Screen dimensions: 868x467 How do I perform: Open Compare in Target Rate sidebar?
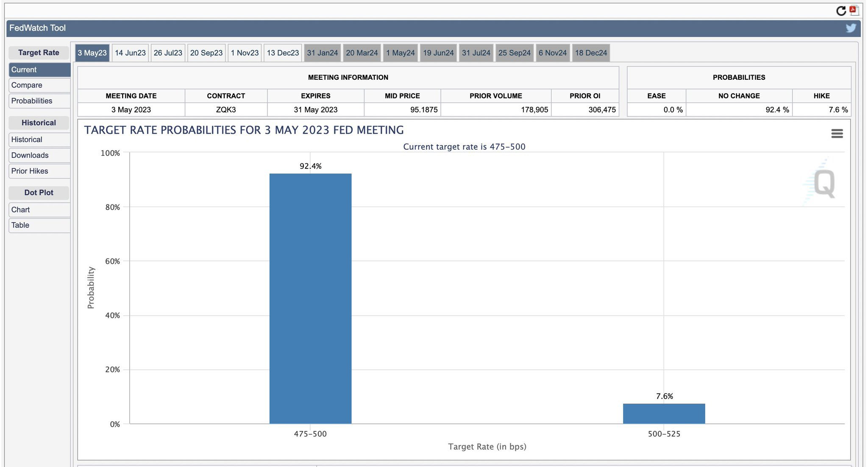click(39, 85)
